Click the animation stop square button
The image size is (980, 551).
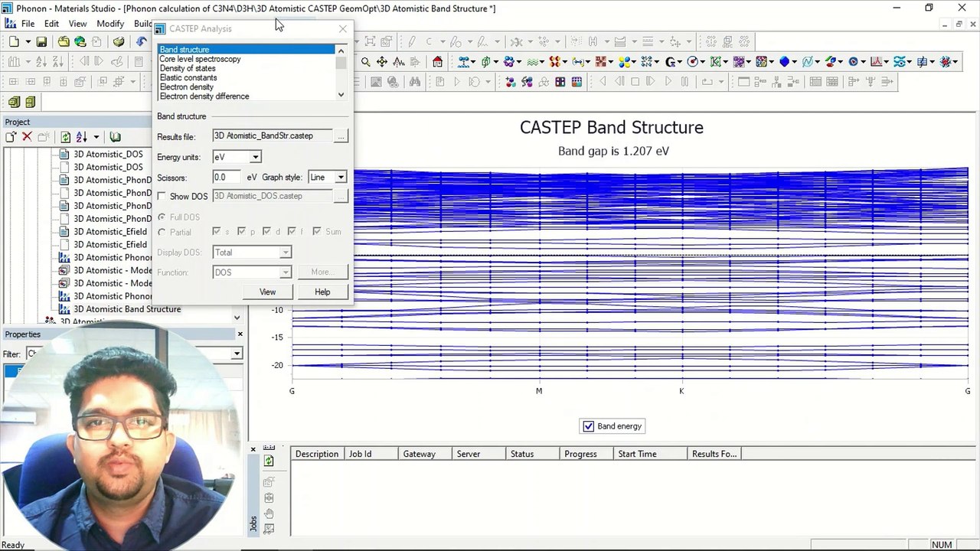coord(635,82)
